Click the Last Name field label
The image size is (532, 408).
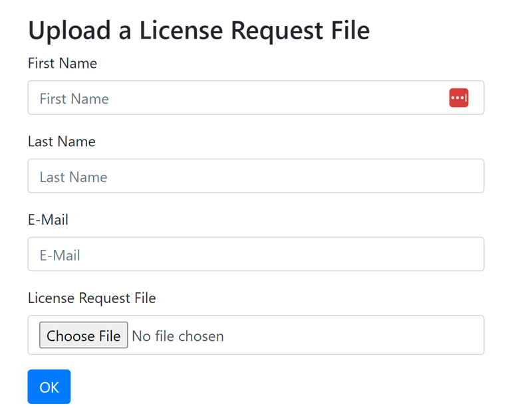[61, 142]
